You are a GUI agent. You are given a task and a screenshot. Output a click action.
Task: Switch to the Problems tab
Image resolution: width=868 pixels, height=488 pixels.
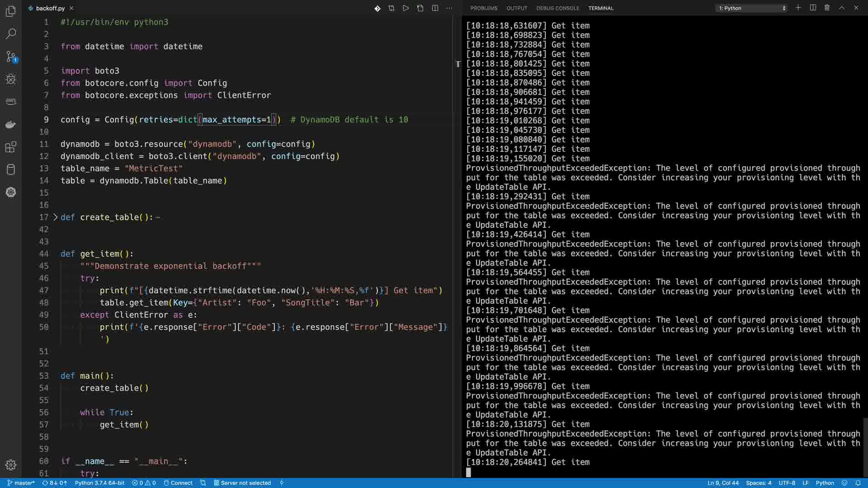click(484, 8)
